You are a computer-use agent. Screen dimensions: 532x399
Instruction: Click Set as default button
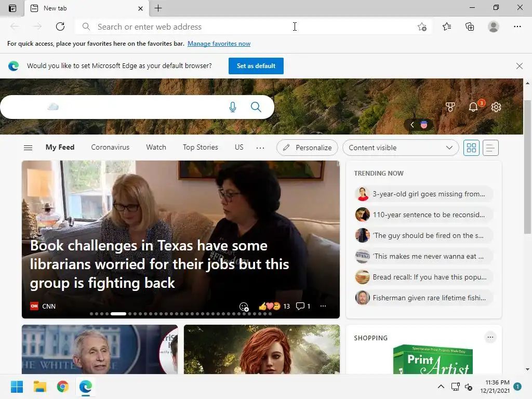[x=256, y=66]
